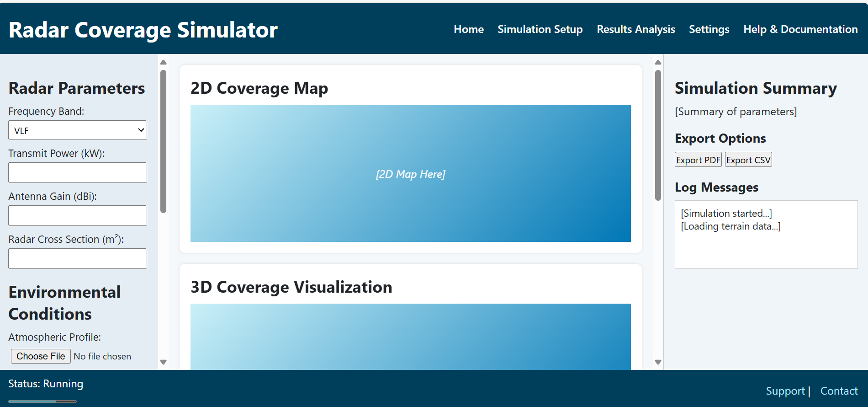868x407 pixels.
Task: Open the Results Analysis page
Action: coord(635,29)
